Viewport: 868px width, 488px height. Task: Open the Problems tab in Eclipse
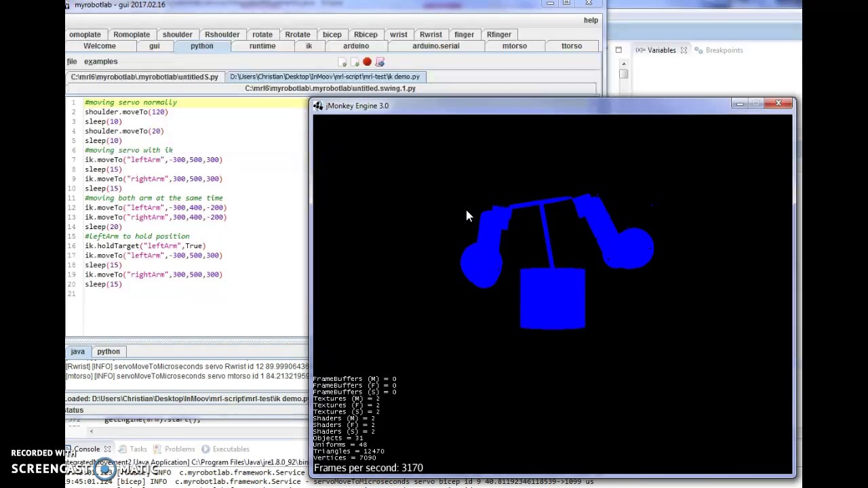(x=180, y=449)
